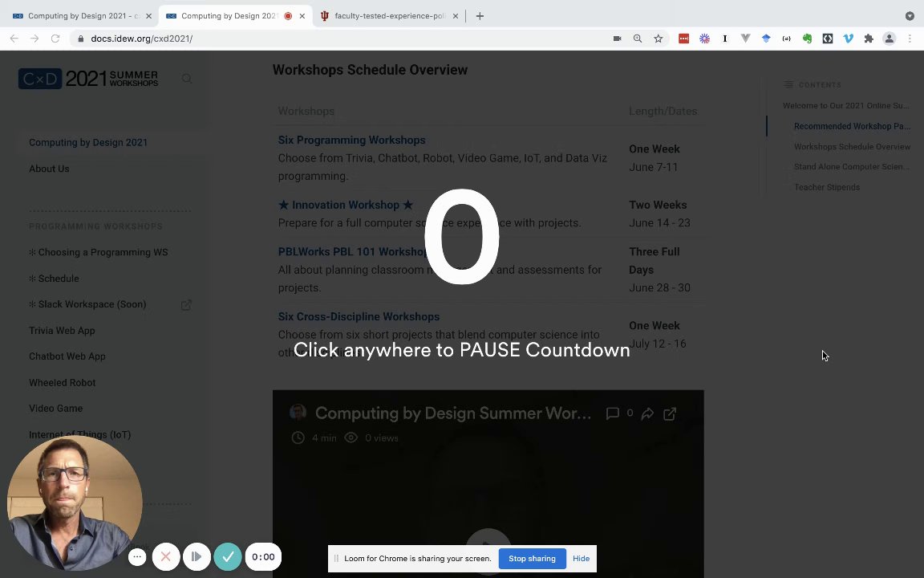Pause recording with the Loom pause button
This screenshot has width=924, height=578.
(197, 556)
